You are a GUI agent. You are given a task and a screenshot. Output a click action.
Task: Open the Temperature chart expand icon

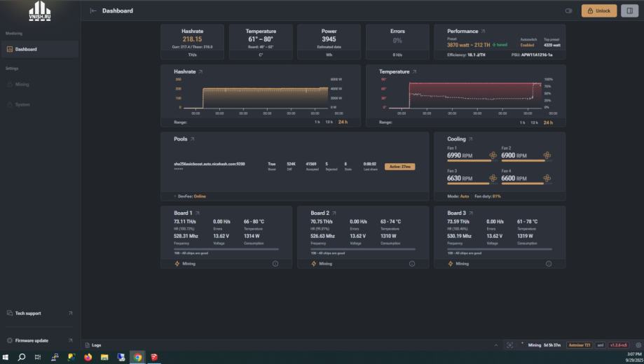coord(414,72)
